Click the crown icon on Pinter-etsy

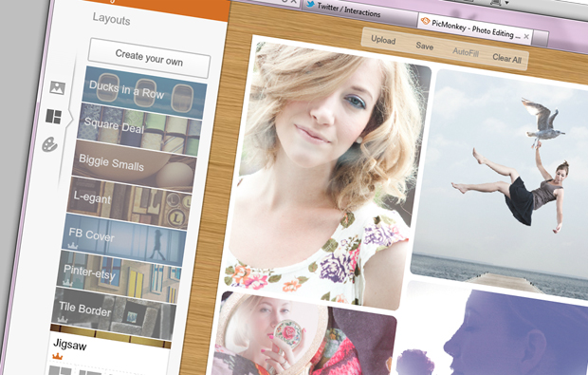pyautogui.click(x=67, y=282)
